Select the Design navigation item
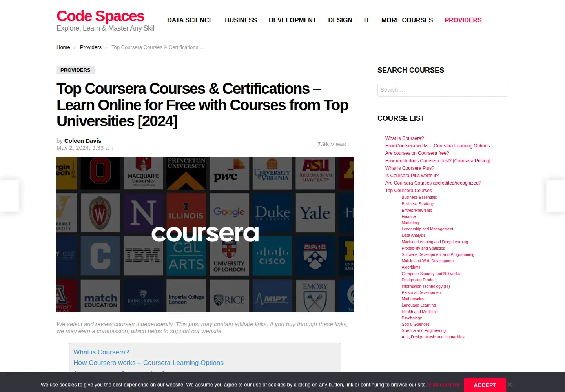The width and height of the screenshot is (565, 392). pos(340,20)
